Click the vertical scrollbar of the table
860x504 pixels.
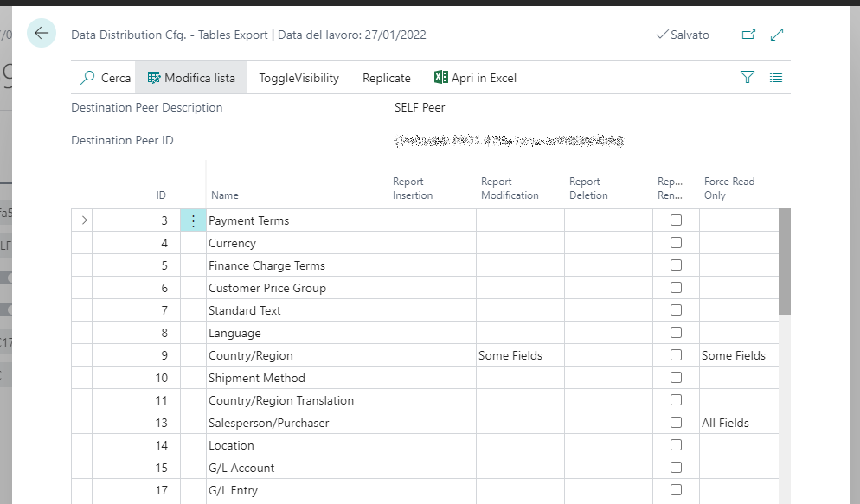(x=785, y=261)
